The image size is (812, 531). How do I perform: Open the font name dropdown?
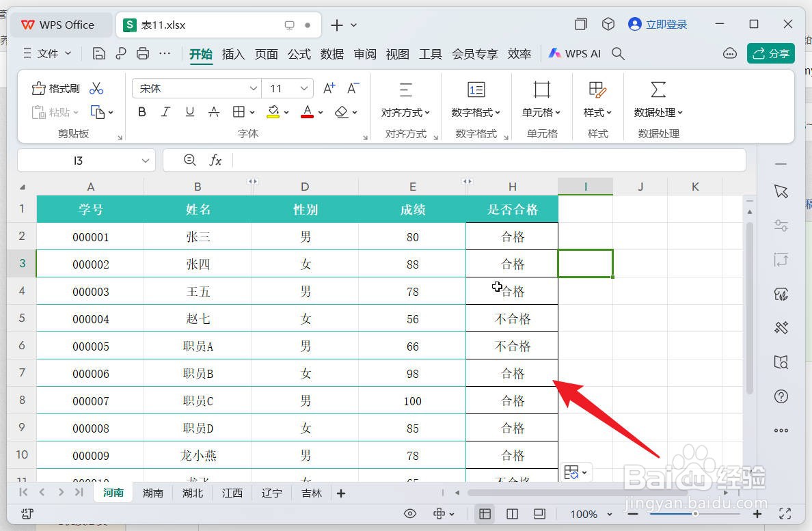(x=253, y=88)
